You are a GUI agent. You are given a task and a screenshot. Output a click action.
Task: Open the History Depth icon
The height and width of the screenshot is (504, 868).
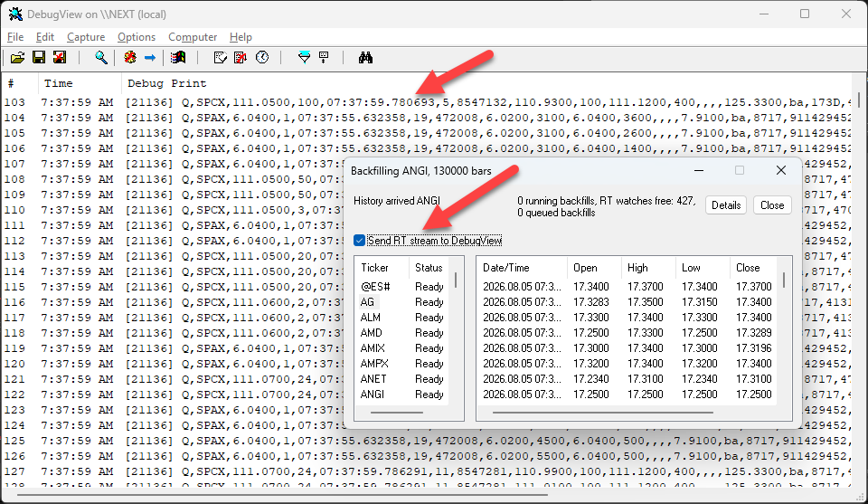coord(324,58)
